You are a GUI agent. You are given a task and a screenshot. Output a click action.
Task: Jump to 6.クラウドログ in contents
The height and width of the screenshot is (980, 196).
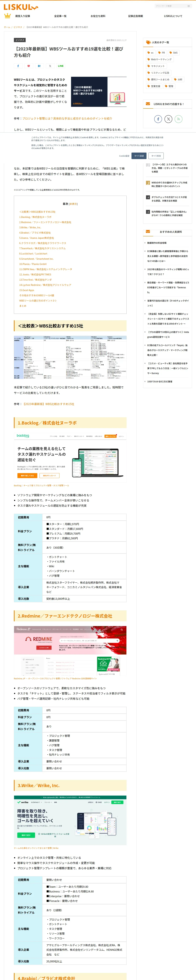tap(43, 243)
